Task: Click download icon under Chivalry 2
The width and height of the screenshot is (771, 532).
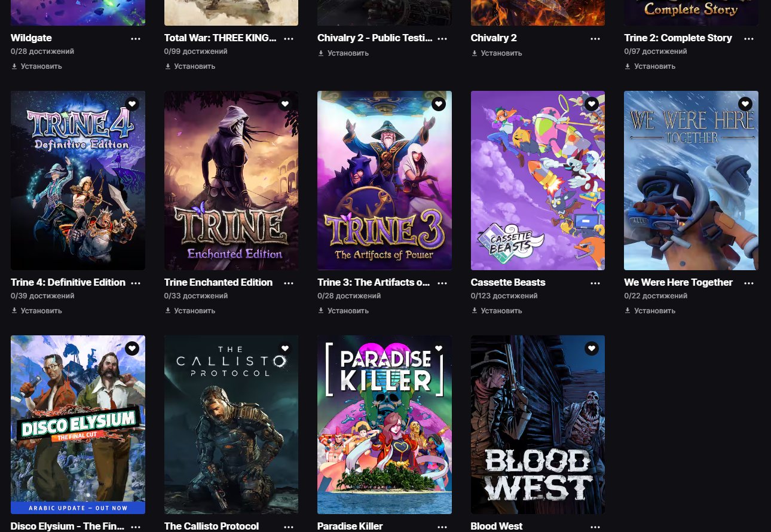Action: (x=475, y=53)
